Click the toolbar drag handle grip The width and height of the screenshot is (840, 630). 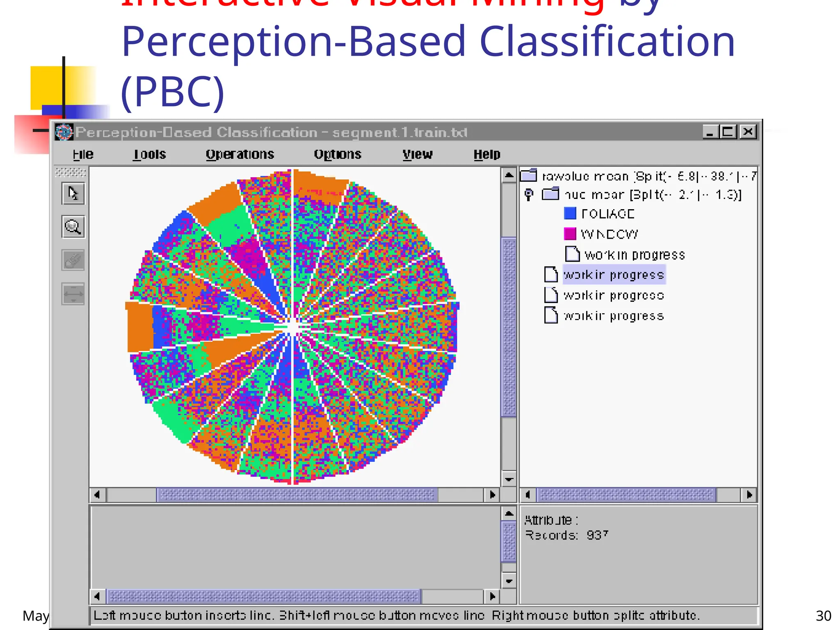click(x=71, y=172)
